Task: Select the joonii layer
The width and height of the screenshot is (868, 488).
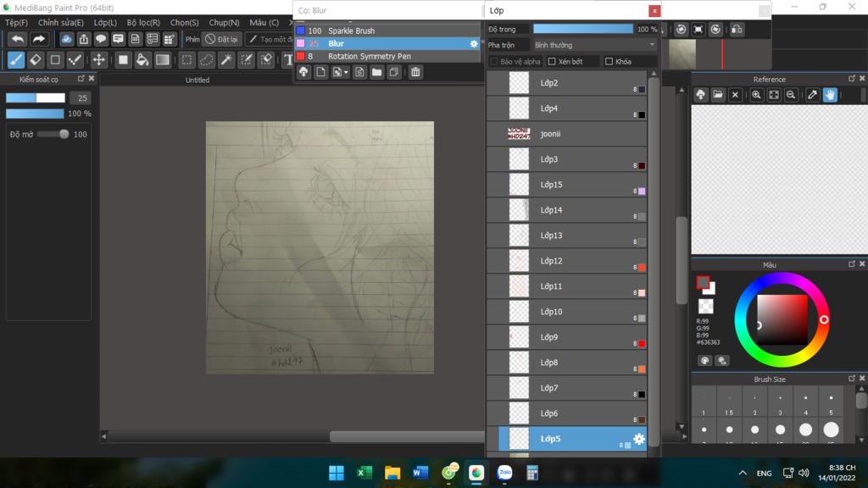Action: [x=567, y=134]
